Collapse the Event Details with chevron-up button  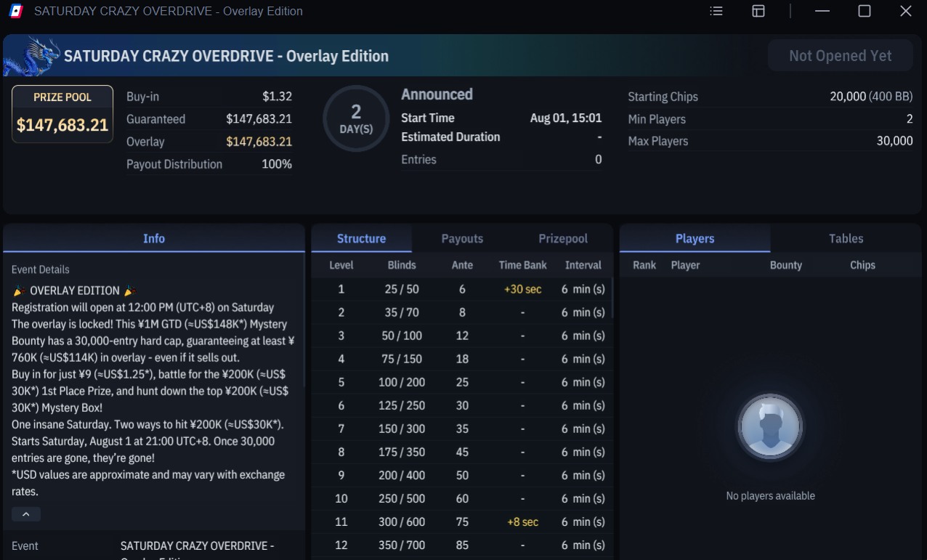(x=26, y=514)
